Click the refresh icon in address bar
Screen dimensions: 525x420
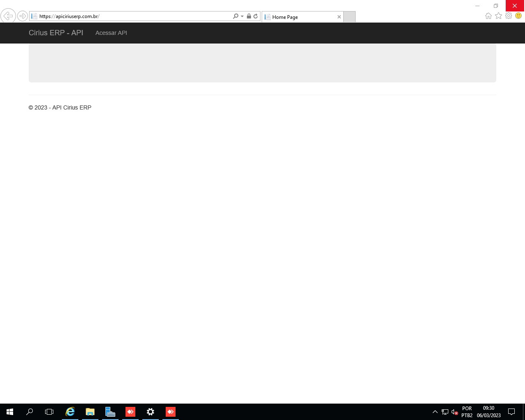coord(256,16)
